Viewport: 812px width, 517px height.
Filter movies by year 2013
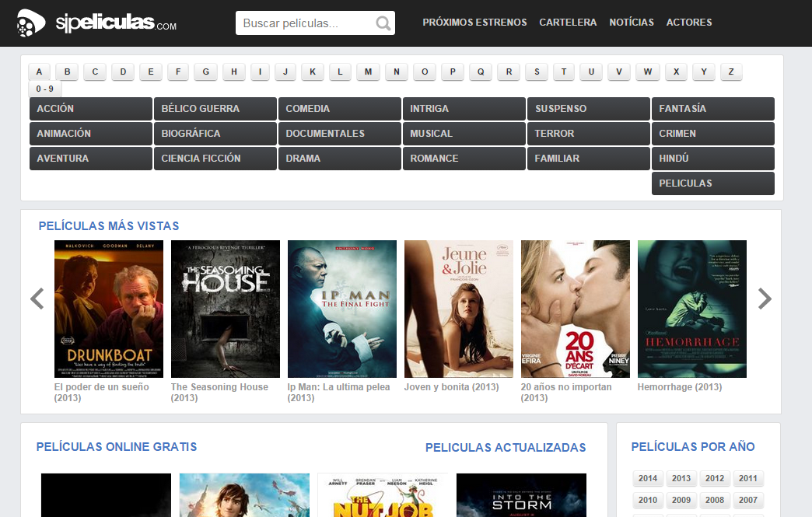coord(681,478)
